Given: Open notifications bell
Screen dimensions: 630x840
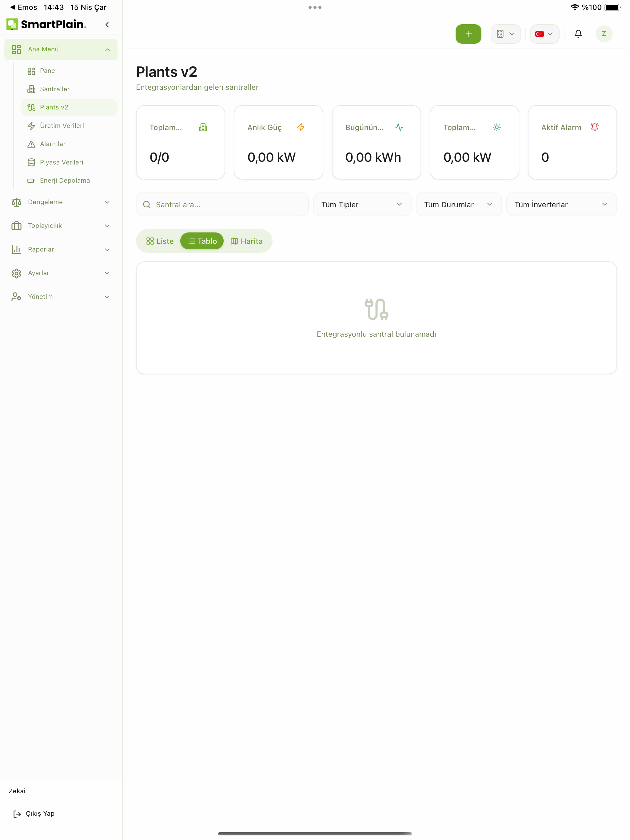Looking at the screenshot, I should [x=578, y=34].
